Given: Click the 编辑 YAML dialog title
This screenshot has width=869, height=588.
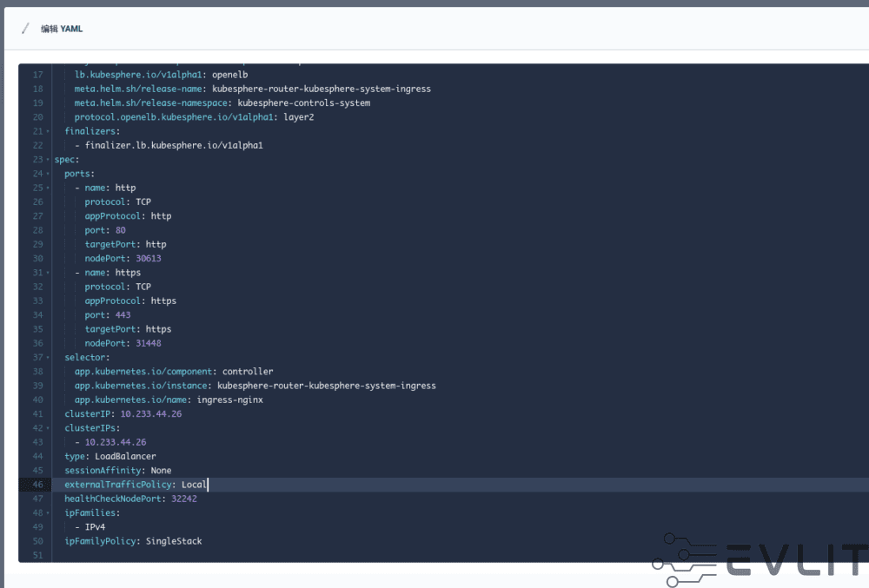Looking at the screenshot, I should [x=62, y=29].
